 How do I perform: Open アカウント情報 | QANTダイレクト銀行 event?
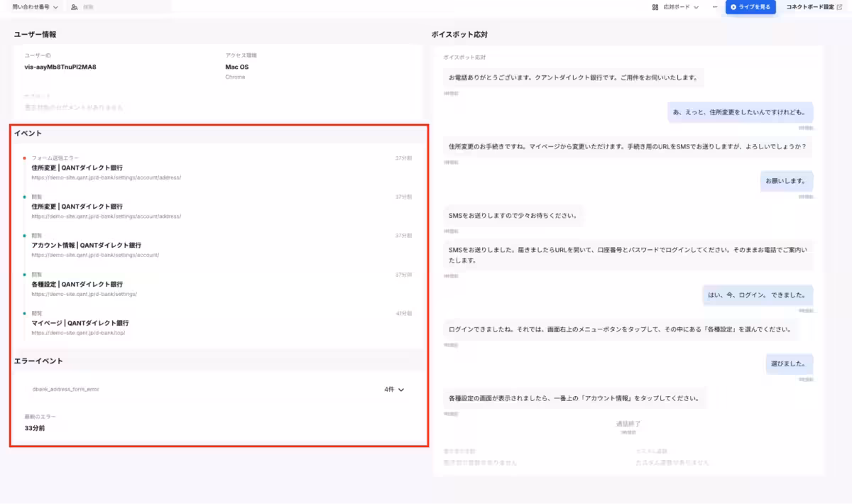[x=86, y=245]
